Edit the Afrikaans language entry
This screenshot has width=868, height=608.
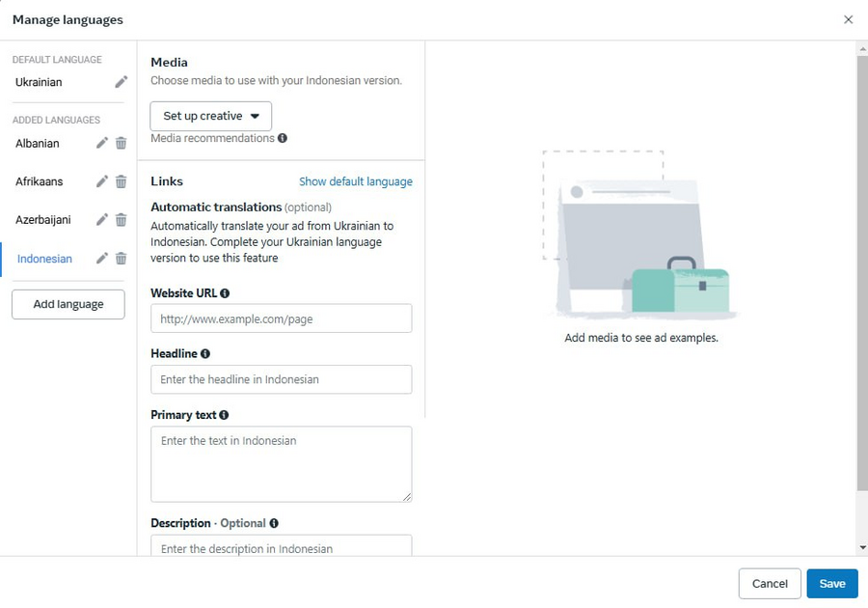coord(102,181)
